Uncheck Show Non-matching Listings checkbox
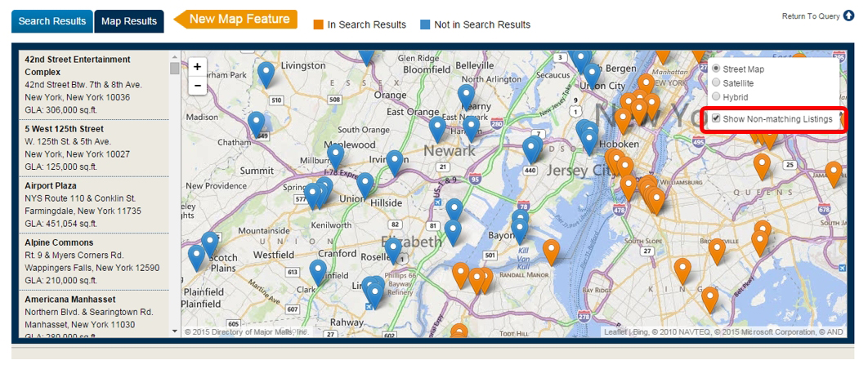868x369 pixels. tap(716, 118)
